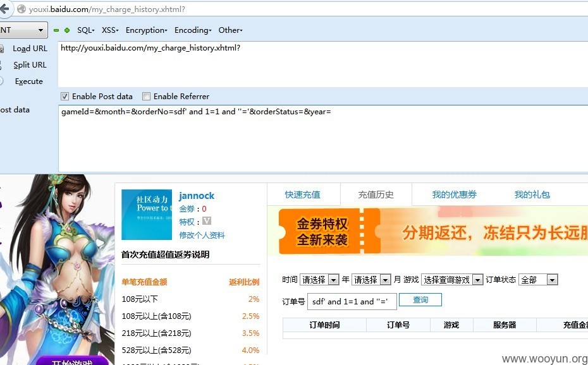Click the 订单号 input field
The image size is (588, 365).
352,301
